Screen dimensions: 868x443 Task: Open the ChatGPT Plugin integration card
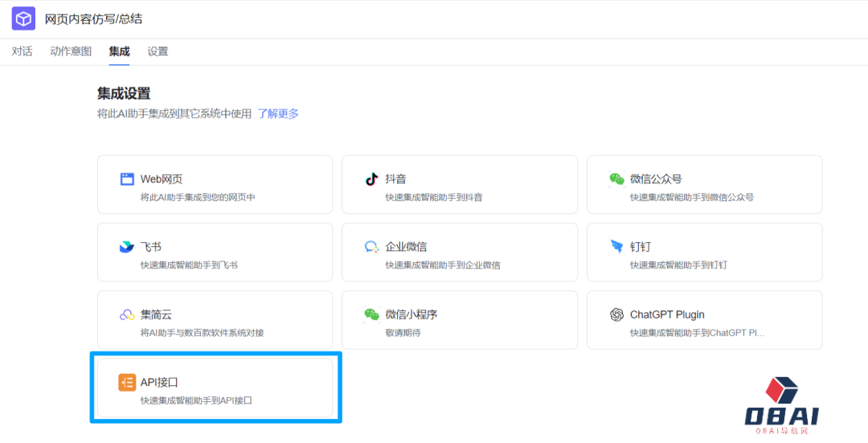pos(705,320)
